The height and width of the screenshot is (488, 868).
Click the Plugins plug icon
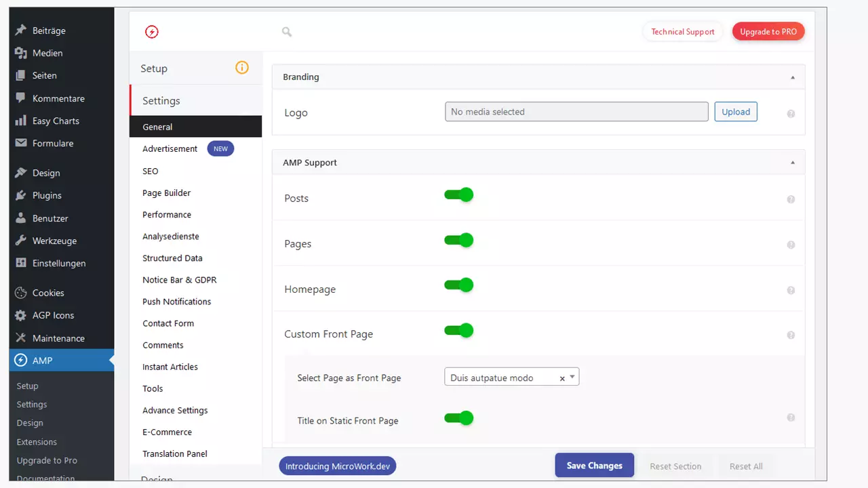click(x=21, y=195)
